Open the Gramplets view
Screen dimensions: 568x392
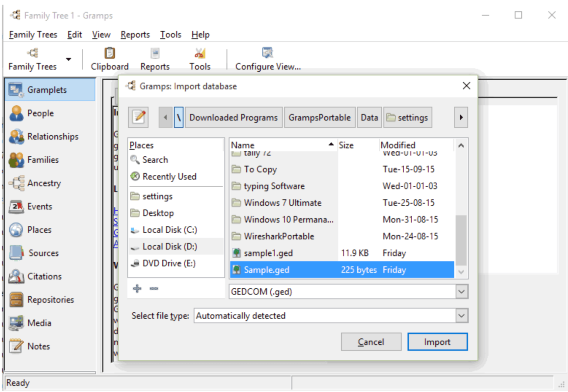(x=47, y=89)
